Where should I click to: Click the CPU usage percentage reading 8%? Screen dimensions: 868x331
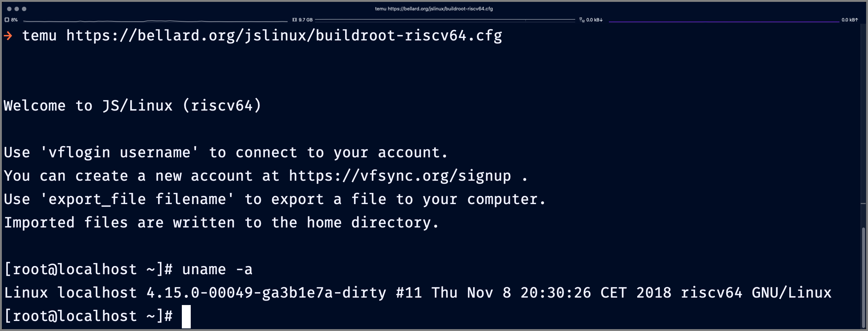pyautogui.click(x=14, y=20)
